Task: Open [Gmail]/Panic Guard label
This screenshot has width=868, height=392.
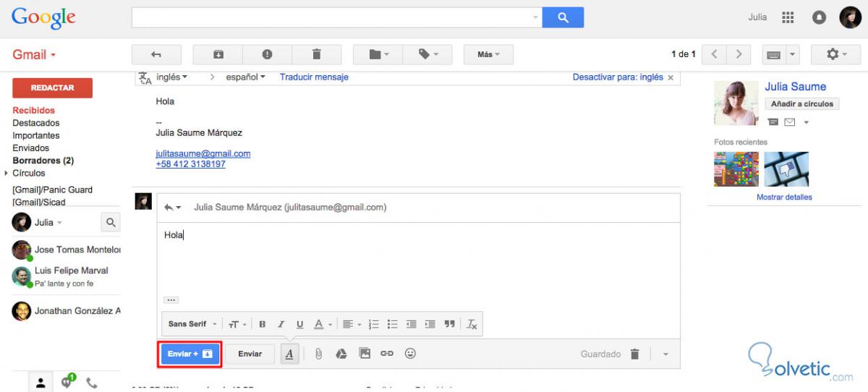Action: pos(52,189)
